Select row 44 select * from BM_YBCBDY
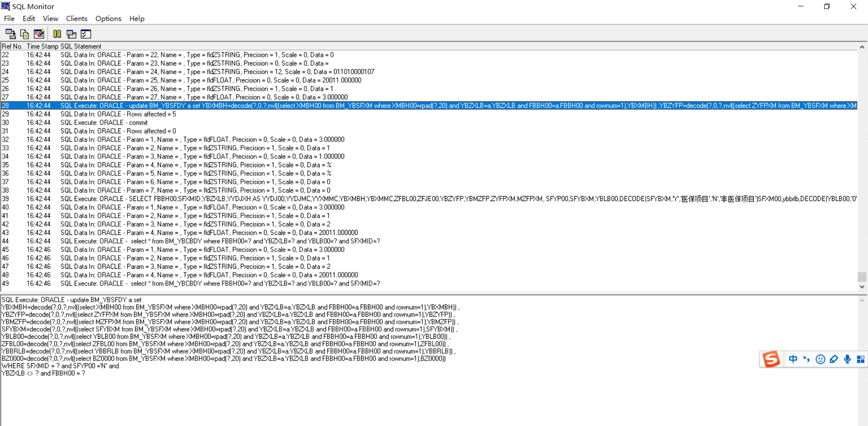Screen dimensions: 868x426 (x=429, y=241)
